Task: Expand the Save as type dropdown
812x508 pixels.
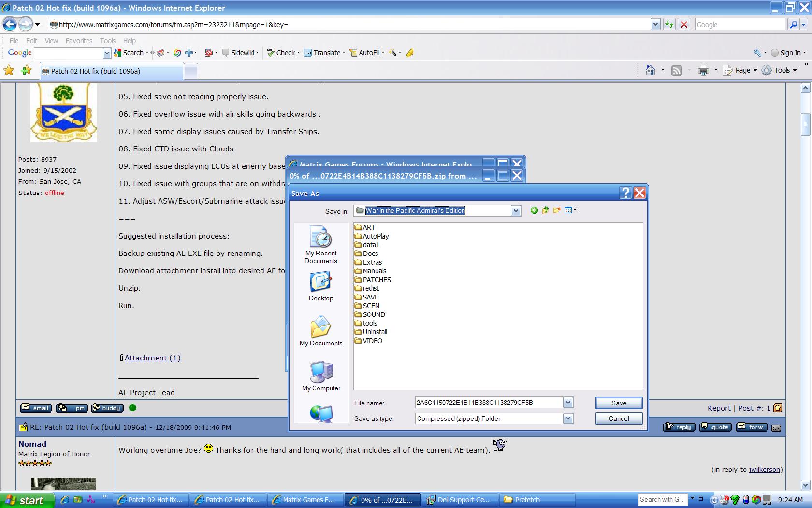Action: (568, 418)
